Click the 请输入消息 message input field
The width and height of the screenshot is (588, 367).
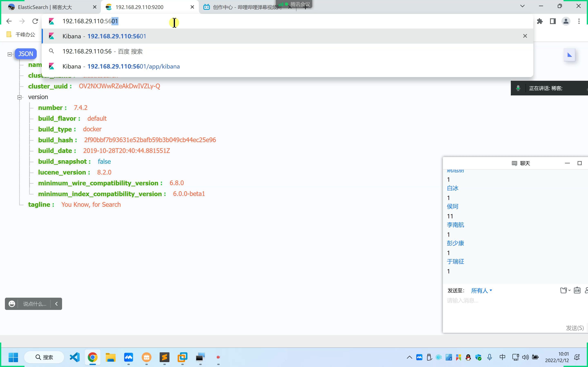click(x=515, y=309)
